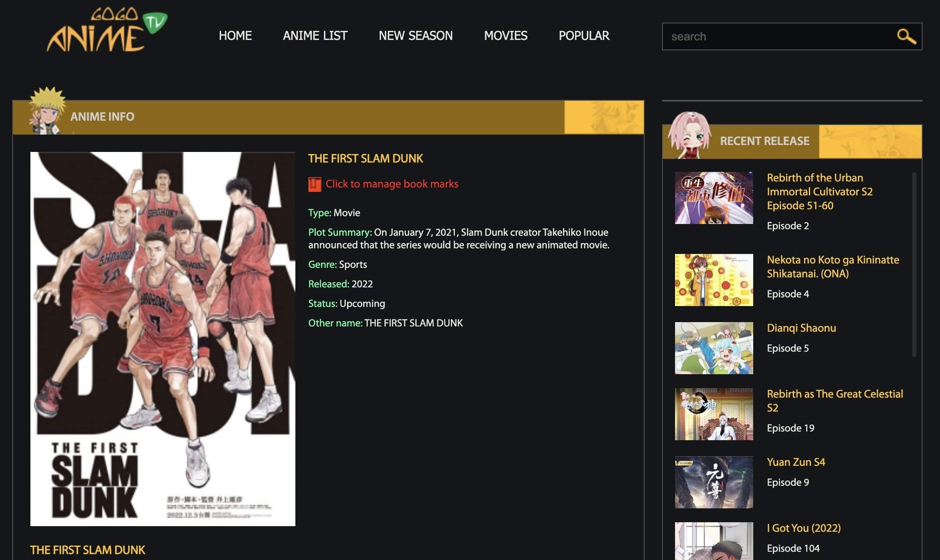Screen dimensions: 940x560
Task: Go to ANIME LIST page
Action: (315, 36)
